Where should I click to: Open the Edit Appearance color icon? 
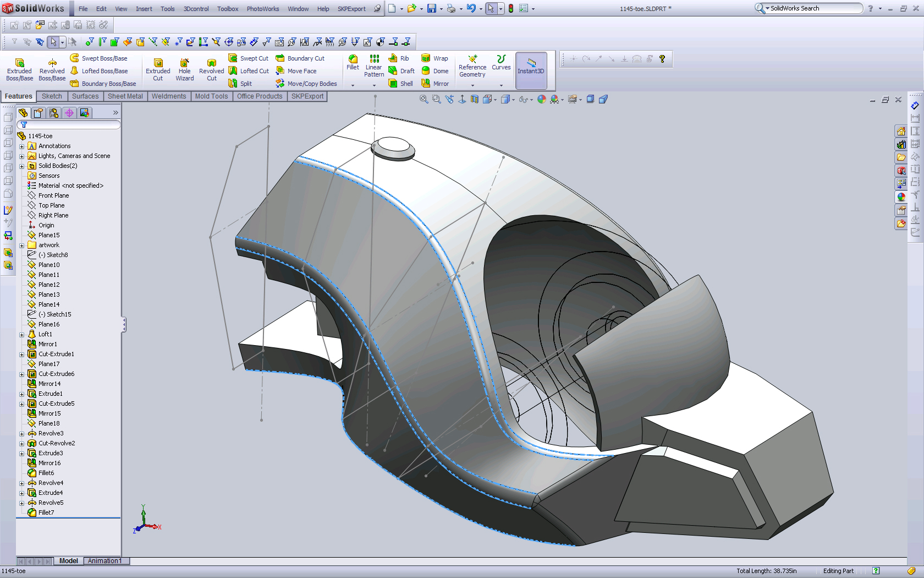click(542, 99)
